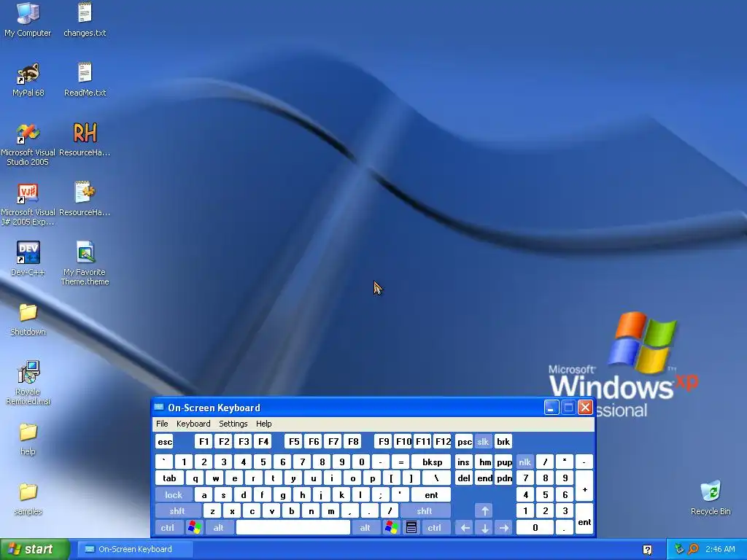Click the left Windows logo key

tap(194, 528)
